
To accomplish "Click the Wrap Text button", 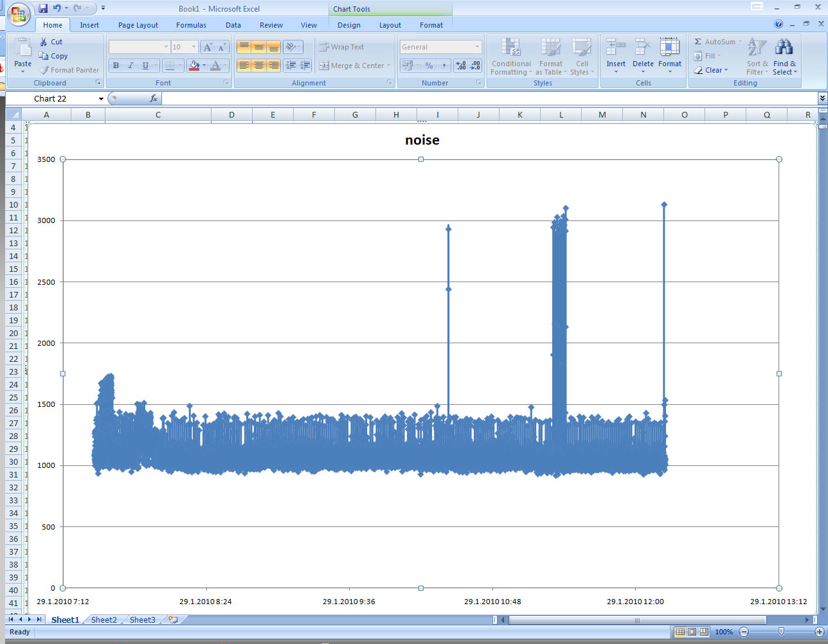I will [342, 47].
